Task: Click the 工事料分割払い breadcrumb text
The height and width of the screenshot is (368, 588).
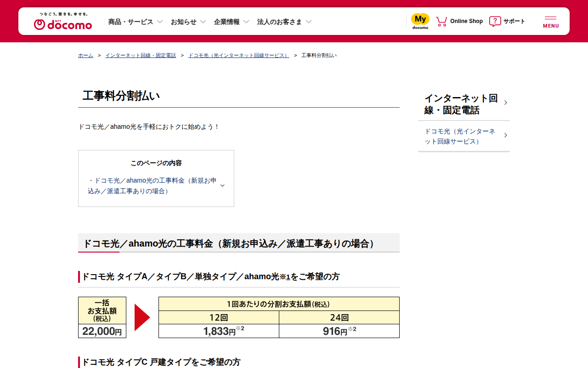Action: [319, 55]
